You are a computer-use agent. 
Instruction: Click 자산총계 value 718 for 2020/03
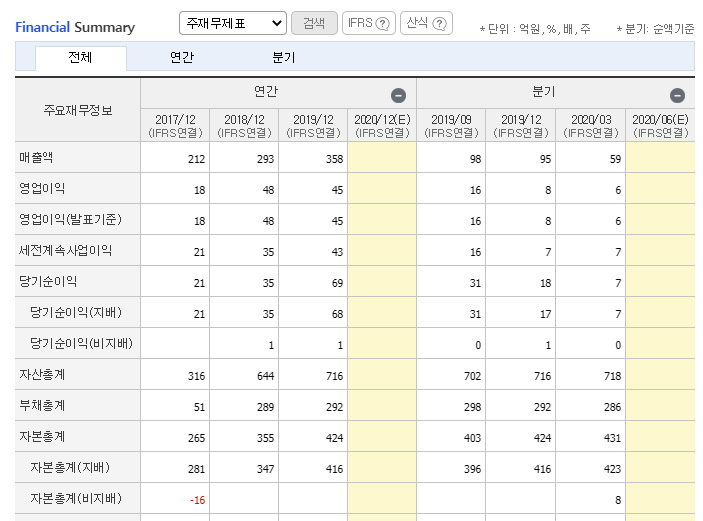coord(612,376)
